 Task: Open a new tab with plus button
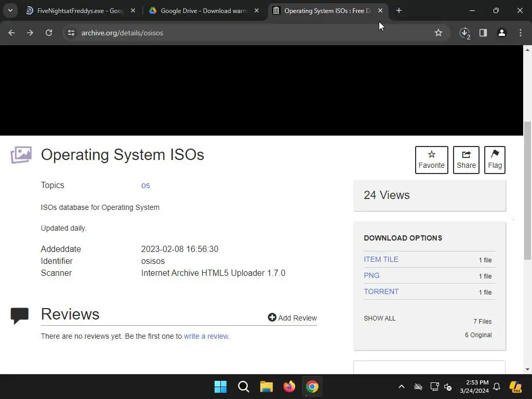[x=399, y=11]
